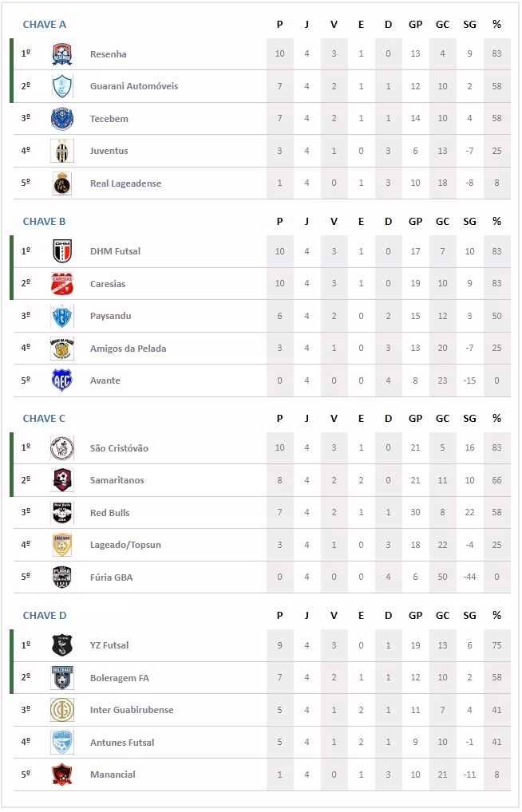Click the YZ Futsal black logo
The height and width of the screenshot is (812, 522).
[61, 645]
